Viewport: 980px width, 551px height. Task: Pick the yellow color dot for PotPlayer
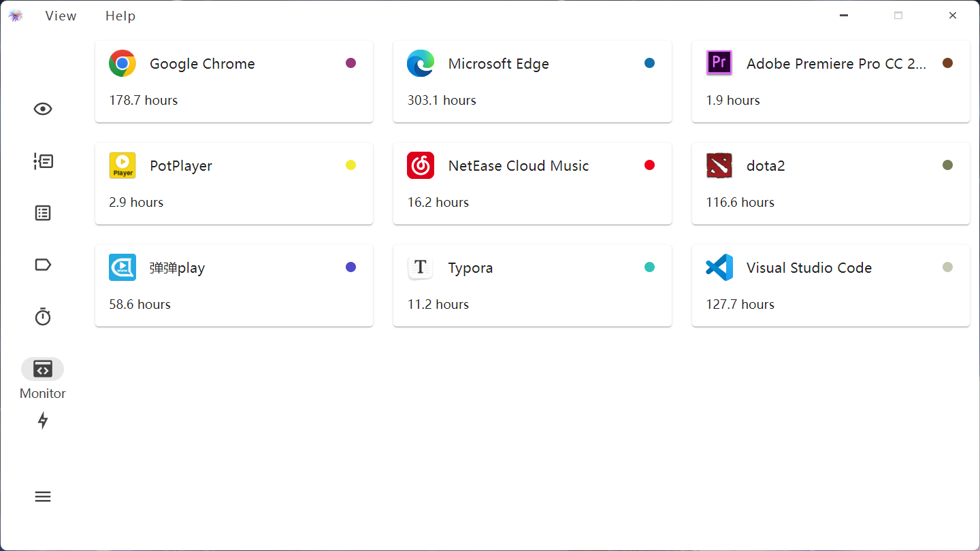pyautogui.click(x=351, y=165)
